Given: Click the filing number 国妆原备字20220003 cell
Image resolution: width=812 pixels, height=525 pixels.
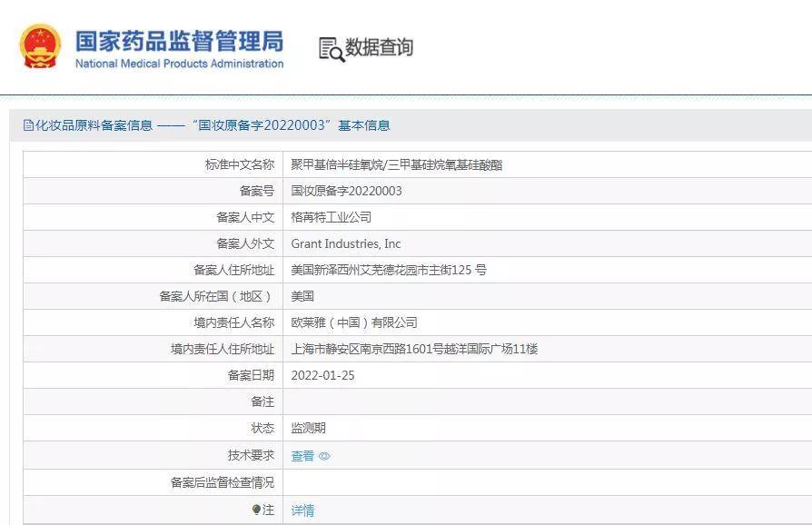Looking at the screenshot, I should 346,191.
